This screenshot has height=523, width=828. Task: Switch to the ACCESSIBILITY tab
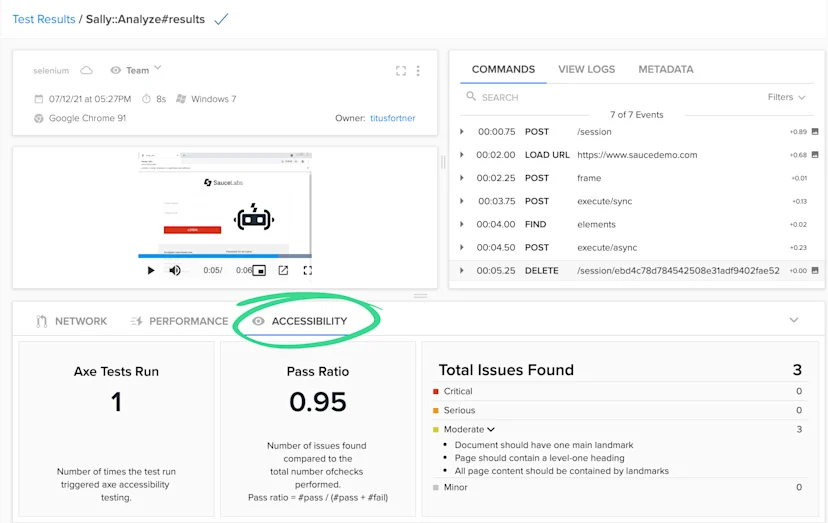point(309,321)
